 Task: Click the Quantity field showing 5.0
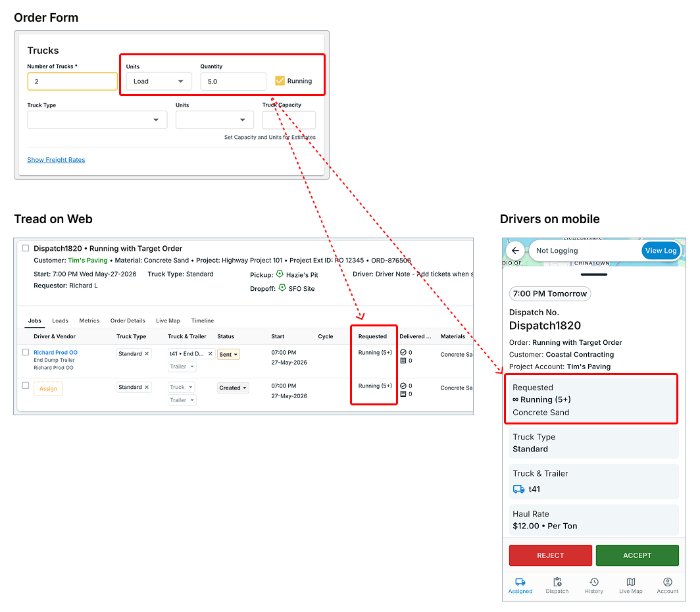234,81
